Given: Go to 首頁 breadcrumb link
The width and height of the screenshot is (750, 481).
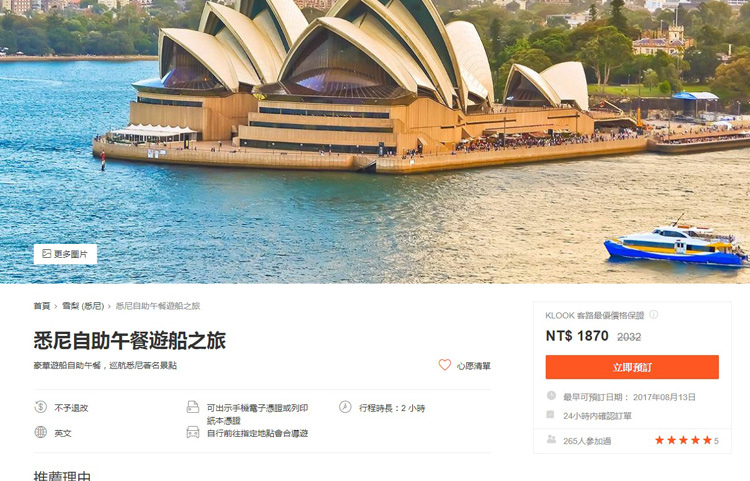Looking at the screenshot, I should tap(42, 306).
